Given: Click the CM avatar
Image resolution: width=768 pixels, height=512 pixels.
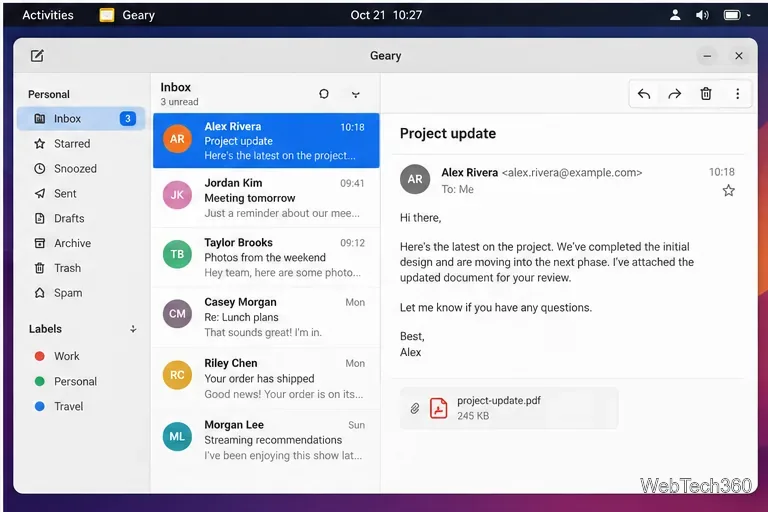Looking at the screenshot, I should (x=177, y=314).
